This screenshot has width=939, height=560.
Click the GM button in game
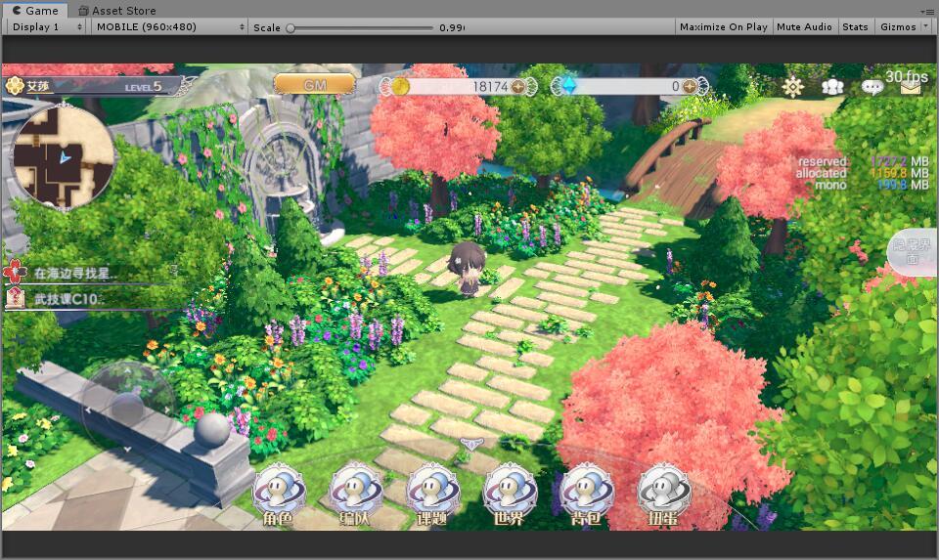click(x=315, y=85)
